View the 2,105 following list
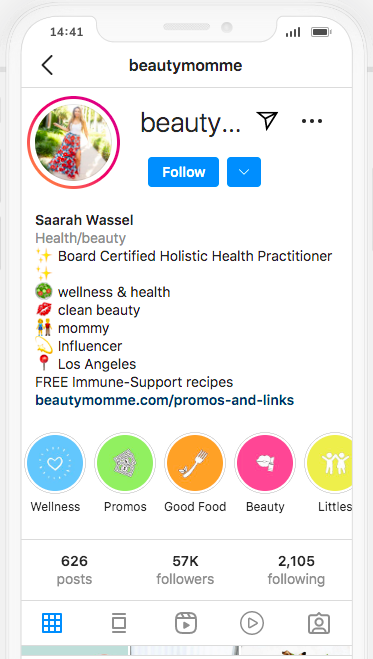Viewport: 373px width, 659px height. (296, 570)
